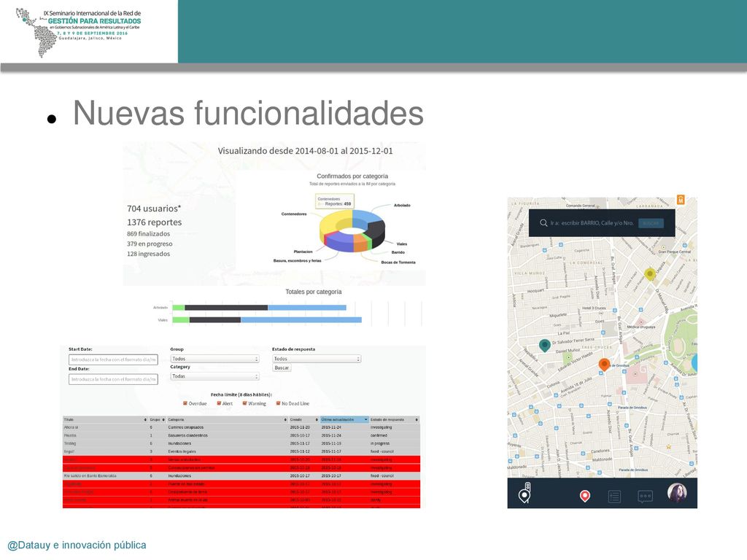Click the 'Plantacion' pie label
Viewport: 747px width, 560px height.
[x=303, y=252]
